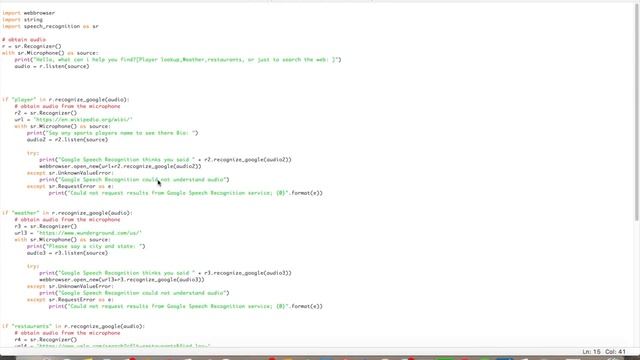Image resolution: width=640 pixels, height=360 pixels.
Task: Click the 'r = sr.Recognizer()' line
Action: click(32, 46)
